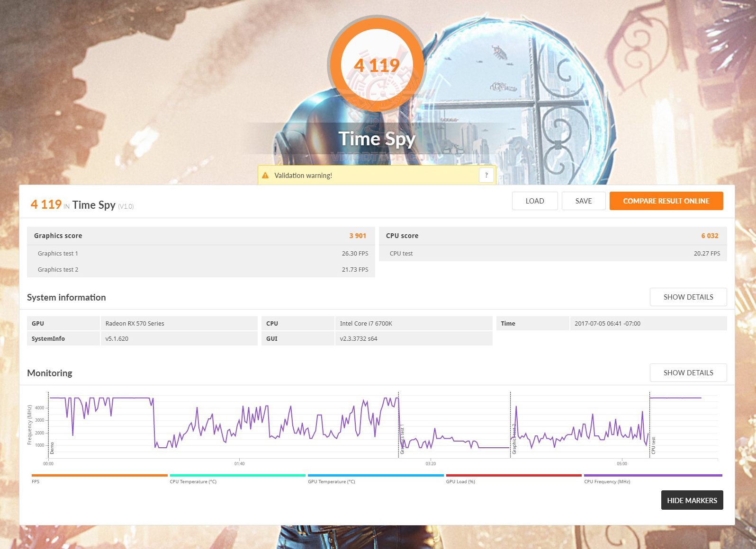Click the 4 119 score in the orange circle
The width and height of the screenshot is (756, 549).
377,65
